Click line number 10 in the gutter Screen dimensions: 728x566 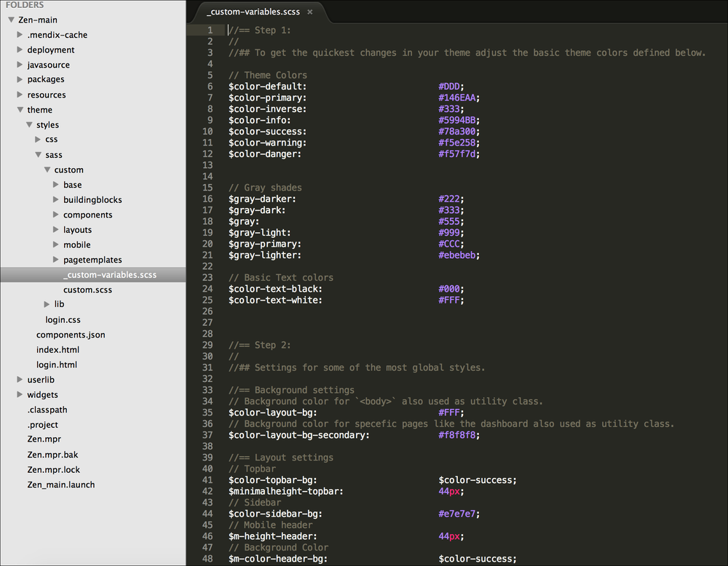207,131
